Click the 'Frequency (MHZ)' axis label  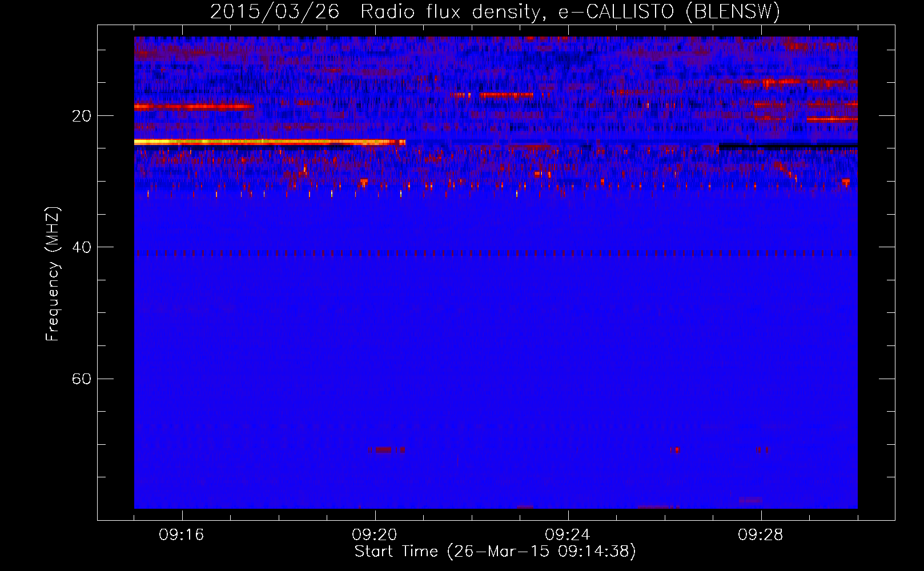(52, 274)
